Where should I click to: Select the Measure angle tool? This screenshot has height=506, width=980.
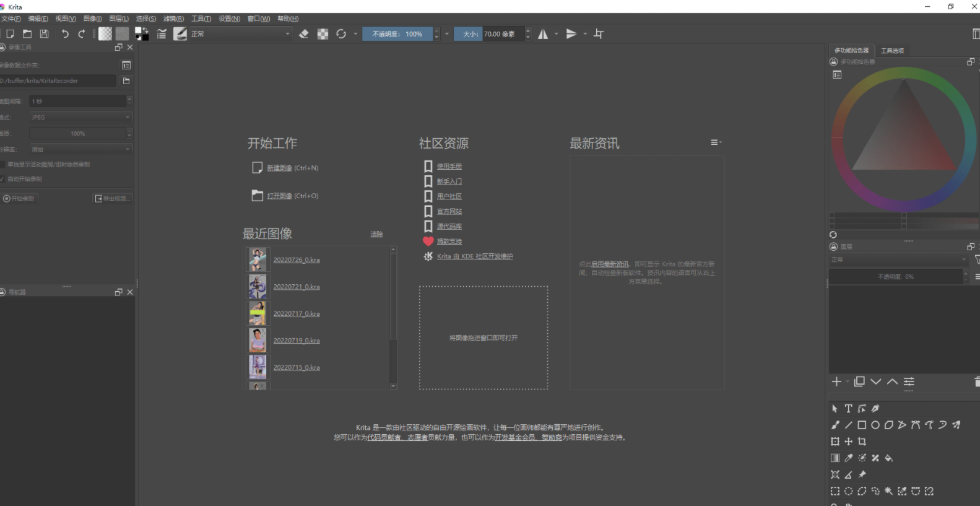point(848,475)
